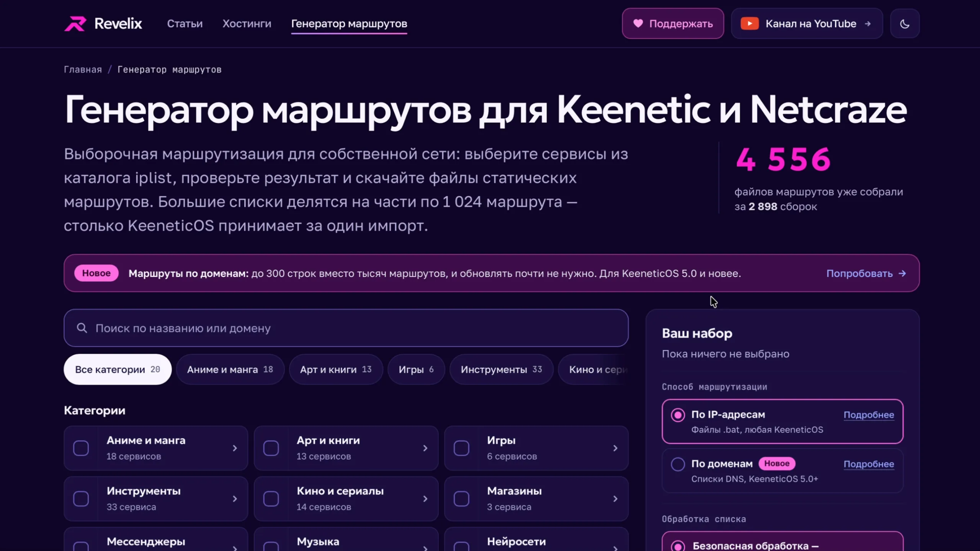Viewport: 980px width, 551px height.
Task: Click arrow icon in YouTube channel button
Action: (x=868, y=24)
